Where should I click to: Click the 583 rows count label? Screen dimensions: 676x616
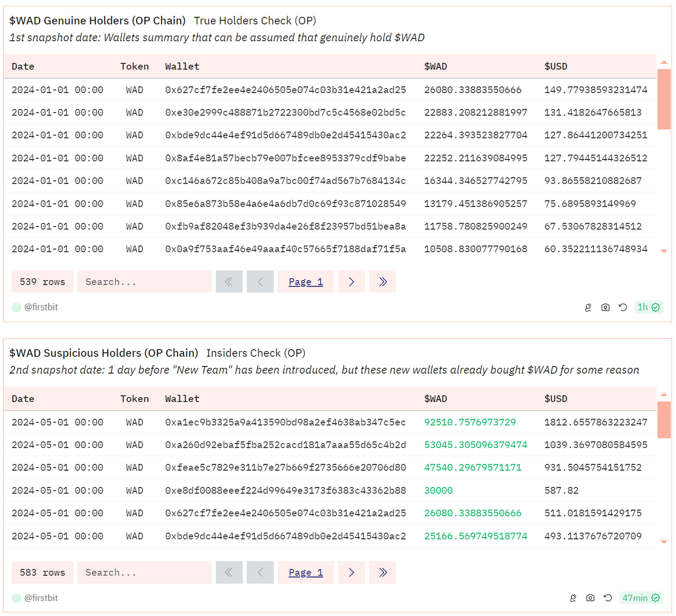coord(42,573)
